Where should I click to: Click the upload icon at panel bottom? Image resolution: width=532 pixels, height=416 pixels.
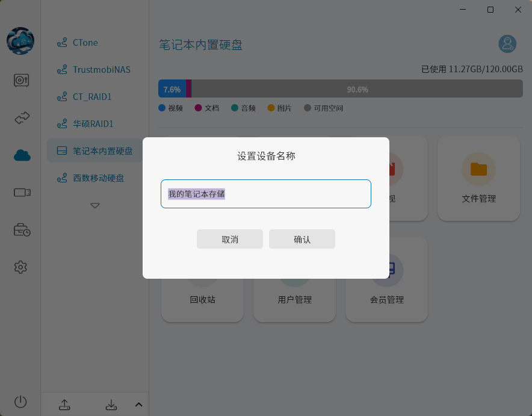64,405
